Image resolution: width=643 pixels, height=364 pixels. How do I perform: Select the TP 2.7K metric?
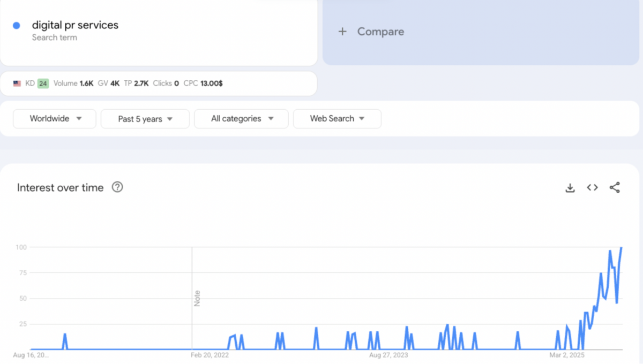[x=136, y=84]
